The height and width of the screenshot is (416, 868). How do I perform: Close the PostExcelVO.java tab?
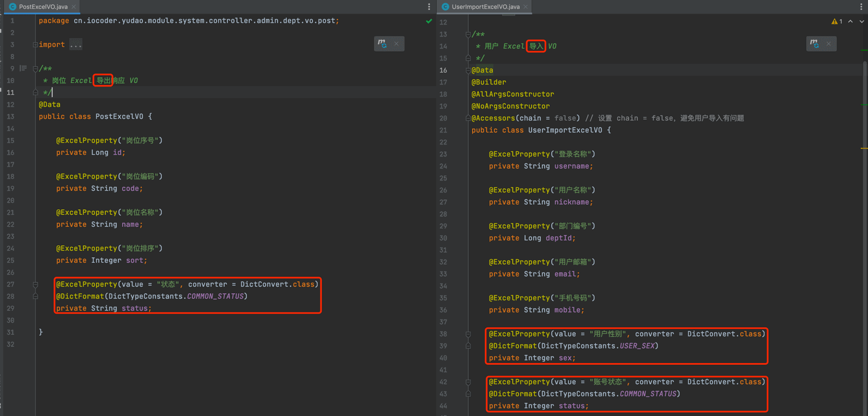pyautogui.click(x=74, y=7)
